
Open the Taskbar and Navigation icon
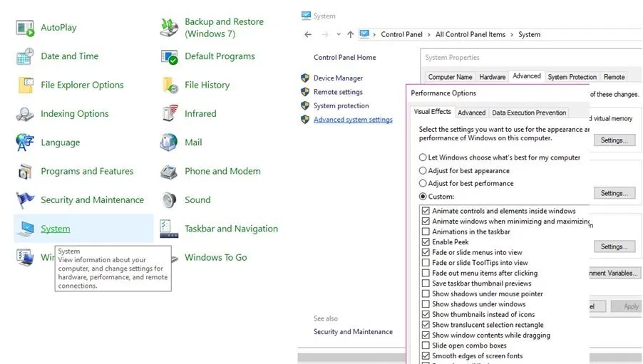pos(169,229)
